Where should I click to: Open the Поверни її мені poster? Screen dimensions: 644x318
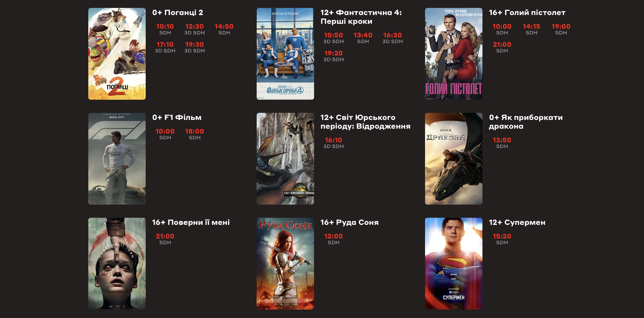(x=117, y=264)
